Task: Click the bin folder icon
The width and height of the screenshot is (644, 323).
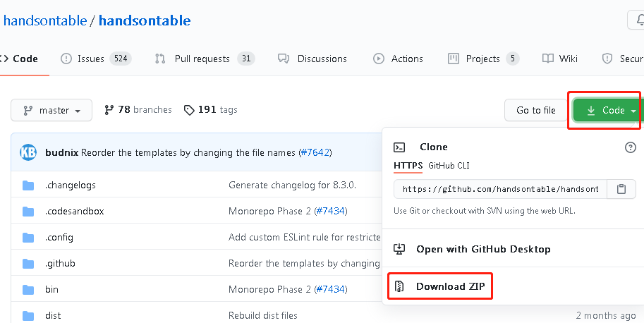Action: coord(28,290)
